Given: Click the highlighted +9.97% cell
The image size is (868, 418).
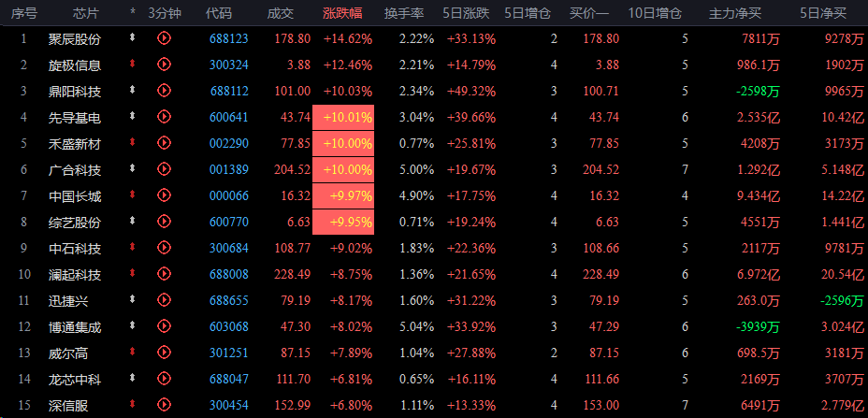Looking at the screenshot, I should point(343,196).
